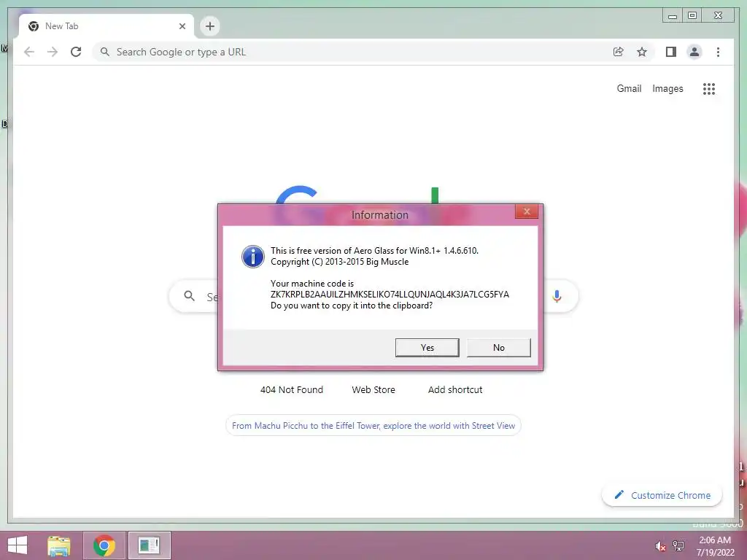The image size is (747, 560).
Task: Click 'Copyright (C) 2013-2015 Big Muscle' text
Action: (x=340, y=262)
